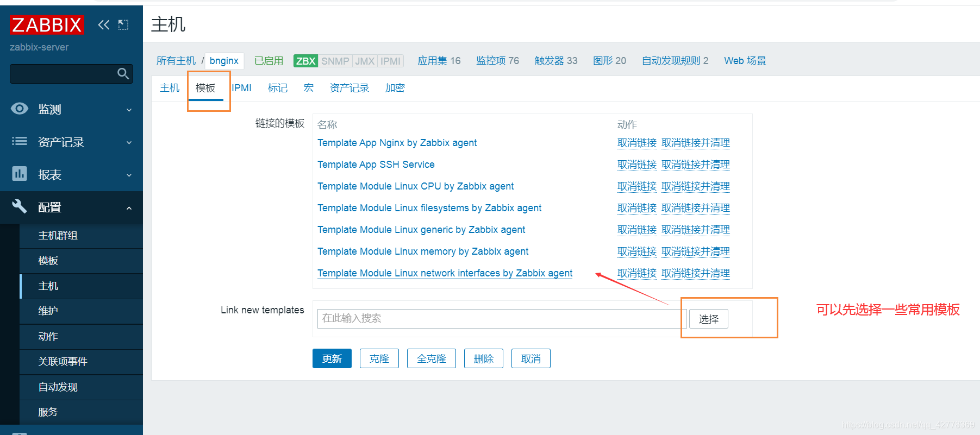The image size is (980, 435).
Task: Click the bnginx host breadcrumb
Action: click(224, 61)
